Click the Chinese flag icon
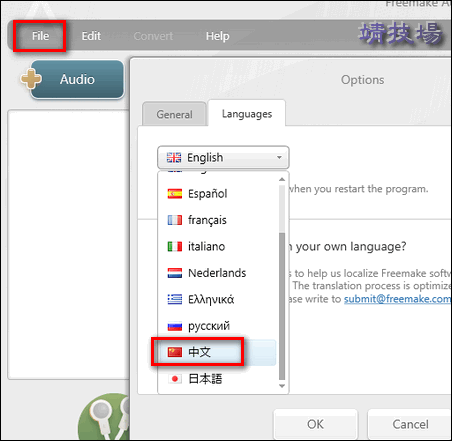The image size is (452, 441). click(175, 352)
